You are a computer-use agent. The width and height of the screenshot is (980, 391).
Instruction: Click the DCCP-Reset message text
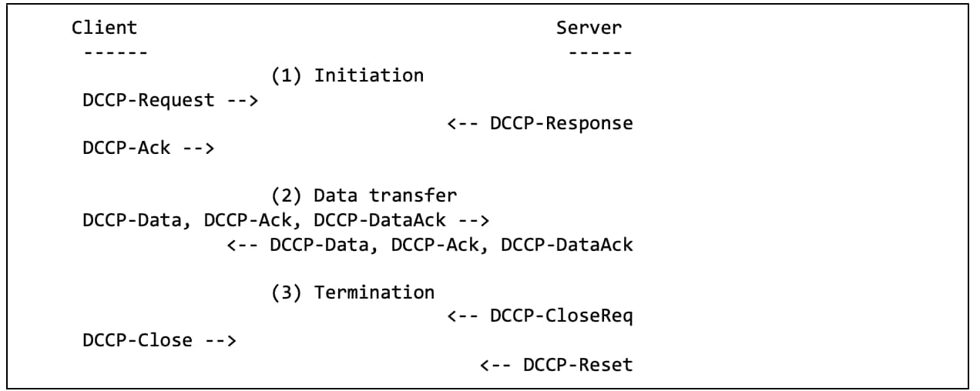578,364
